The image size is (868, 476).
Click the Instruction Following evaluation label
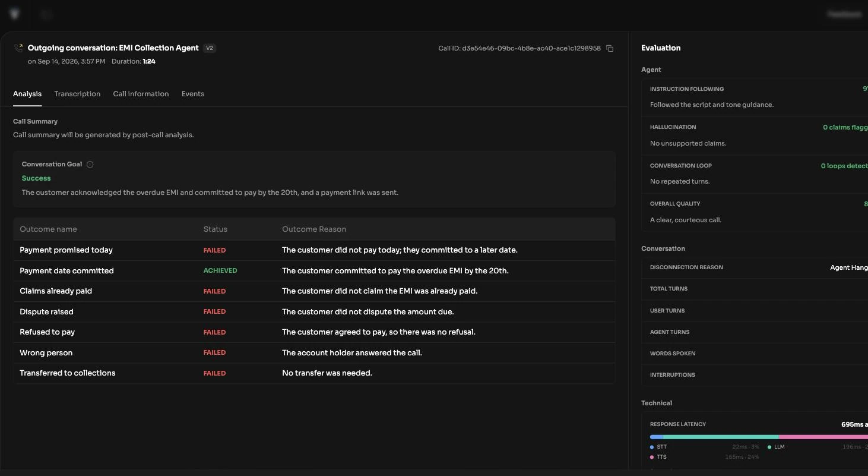pos(687,89)
